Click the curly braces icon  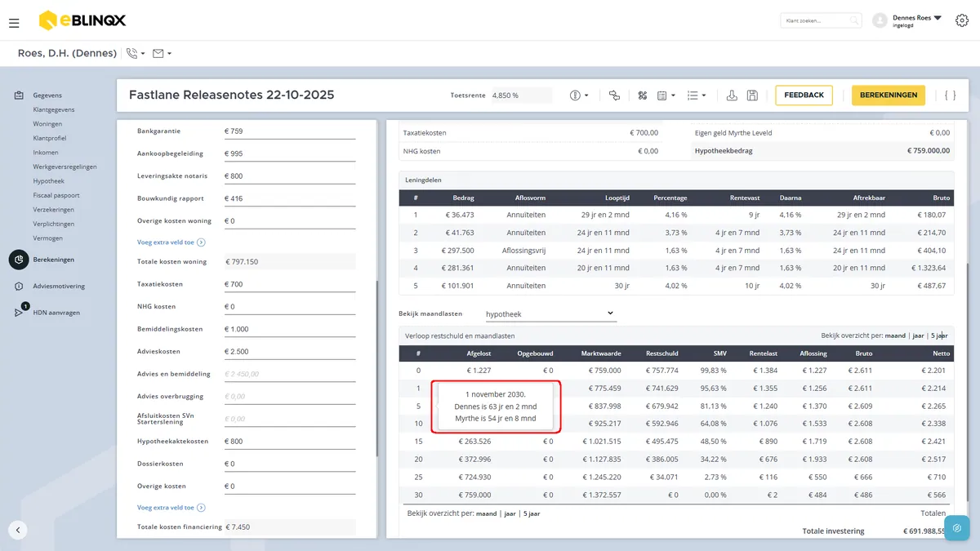[950, 96]
